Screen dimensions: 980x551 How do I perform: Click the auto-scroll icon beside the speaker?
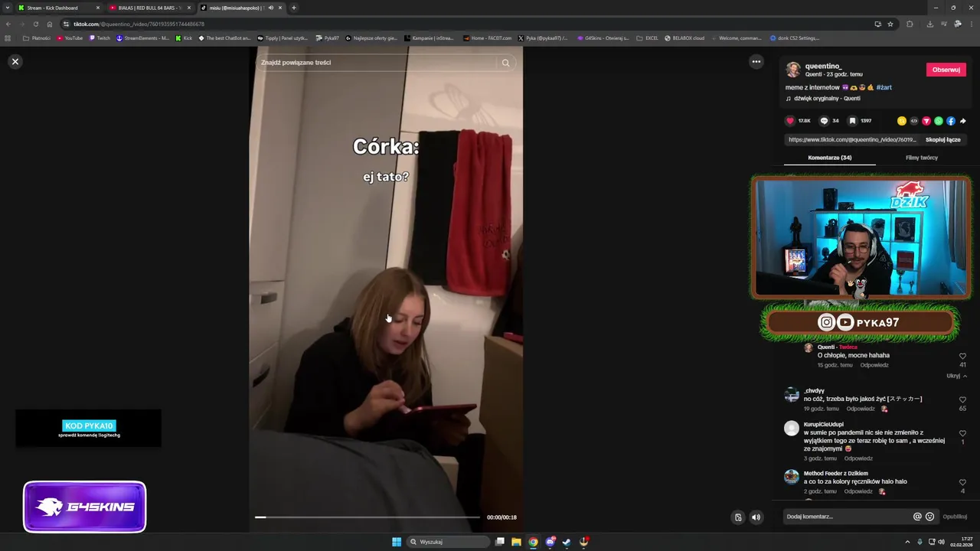point(738,517)
